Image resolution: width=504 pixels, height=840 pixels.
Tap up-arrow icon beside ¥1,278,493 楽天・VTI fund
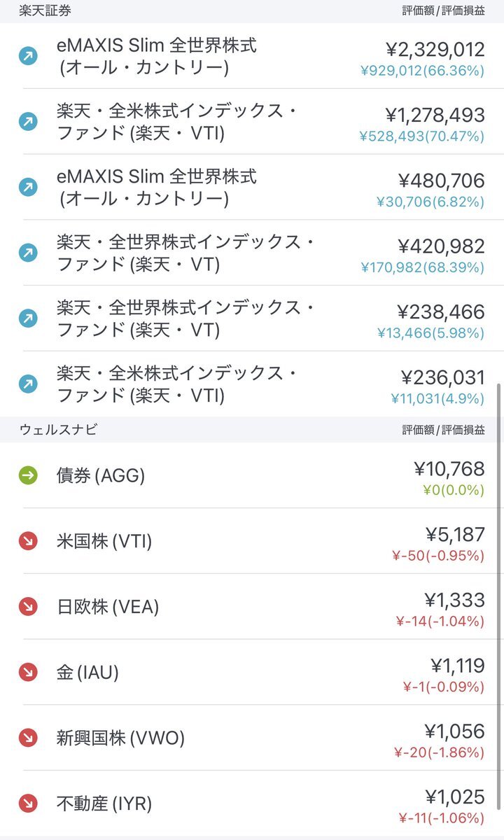[28, 122]
